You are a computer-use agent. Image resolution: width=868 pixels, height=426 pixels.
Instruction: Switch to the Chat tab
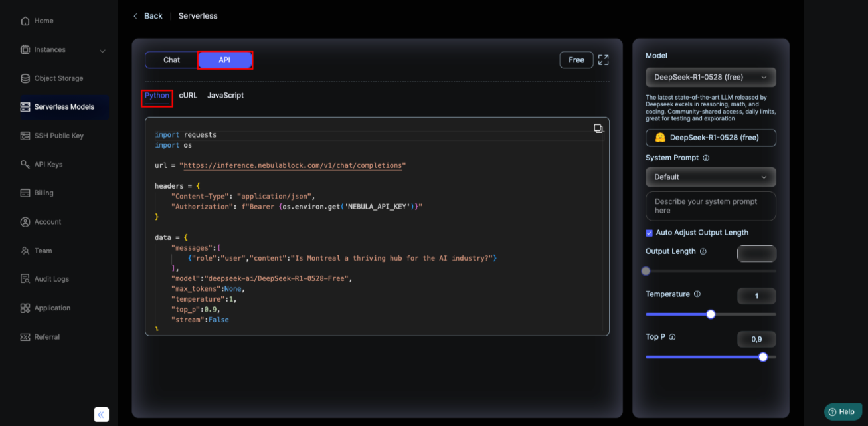(171, 60)
